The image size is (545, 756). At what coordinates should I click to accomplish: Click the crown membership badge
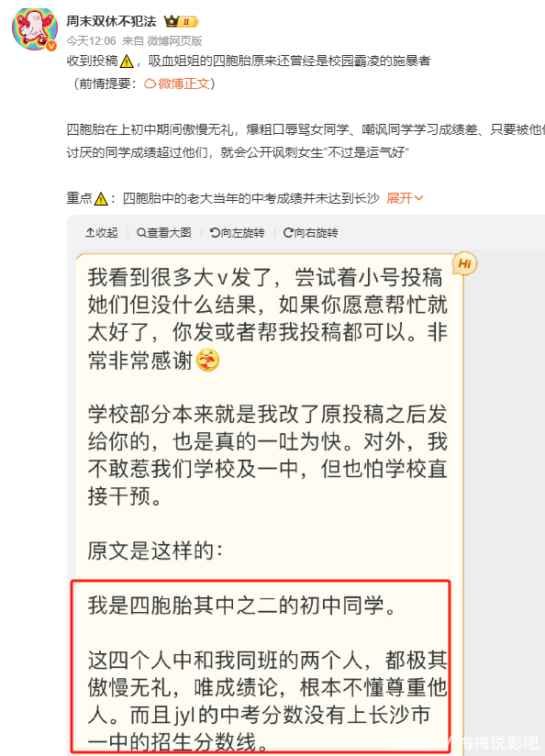[181, 22]
